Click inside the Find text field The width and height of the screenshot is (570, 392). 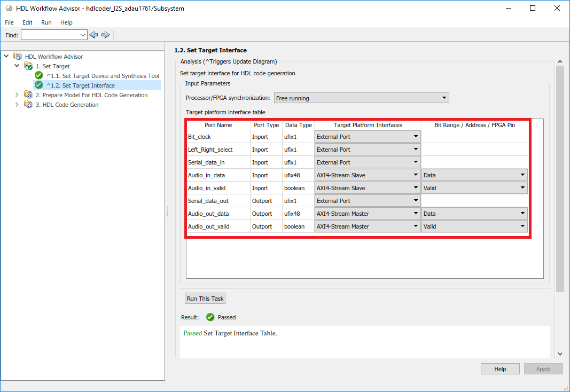pos(50,35)
